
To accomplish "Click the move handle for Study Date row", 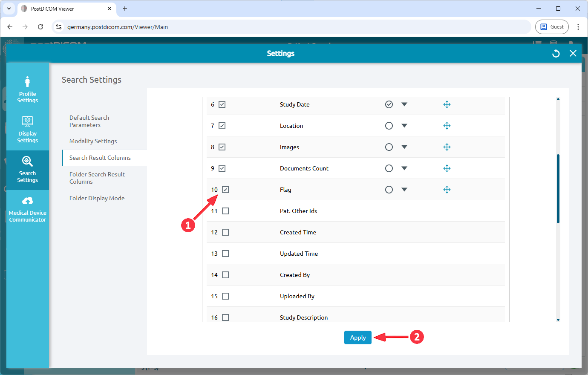I will (x=447, y=104).
